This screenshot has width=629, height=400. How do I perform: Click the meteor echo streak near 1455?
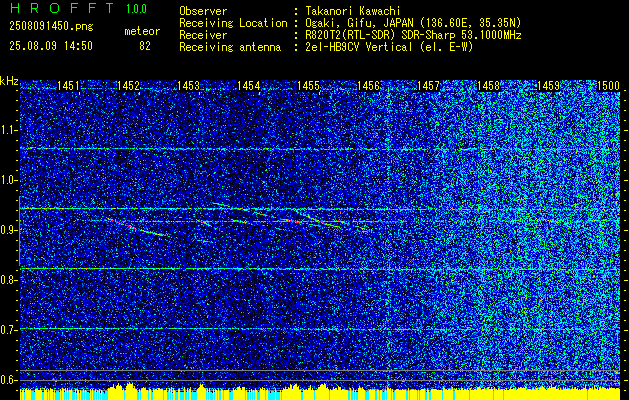pyautogui.click(x=321, y=220)
